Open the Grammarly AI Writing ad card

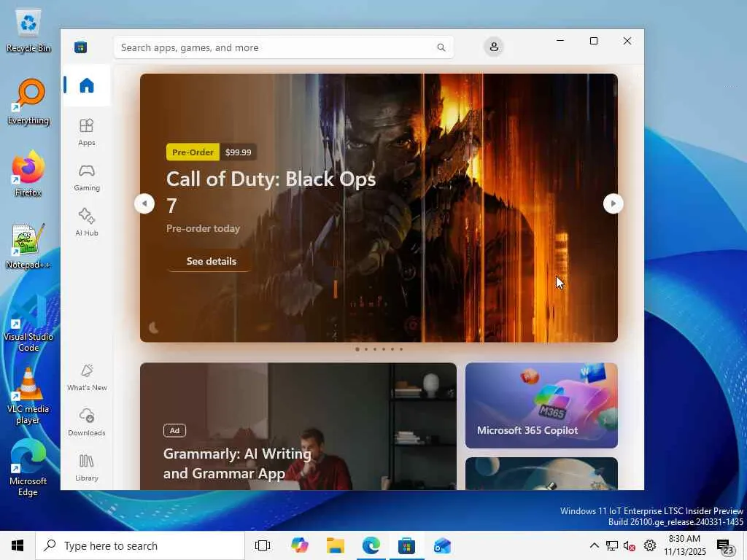click(x=298, y=426)
